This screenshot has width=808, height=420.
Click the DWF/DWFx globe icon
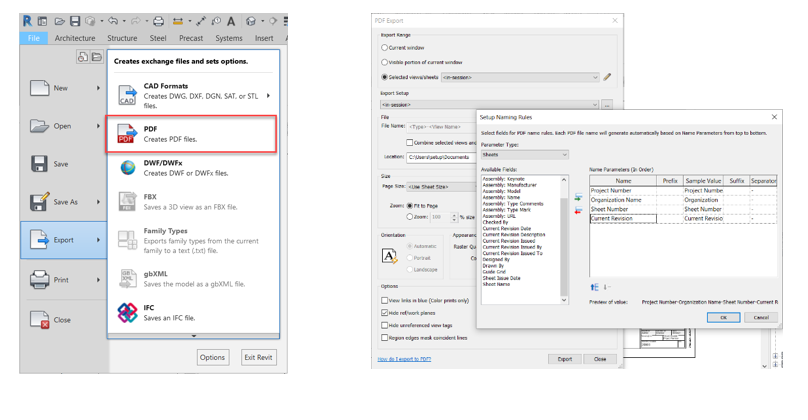click(127, 167)
